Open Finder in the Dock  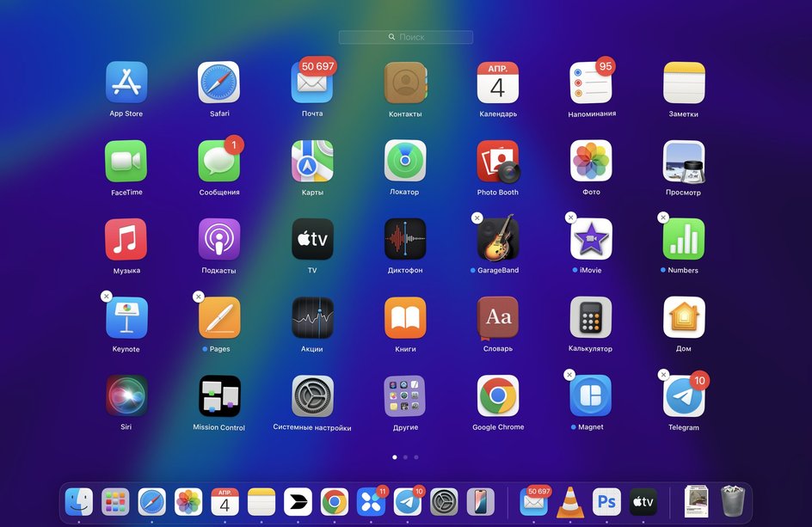(x=79, y=501)
